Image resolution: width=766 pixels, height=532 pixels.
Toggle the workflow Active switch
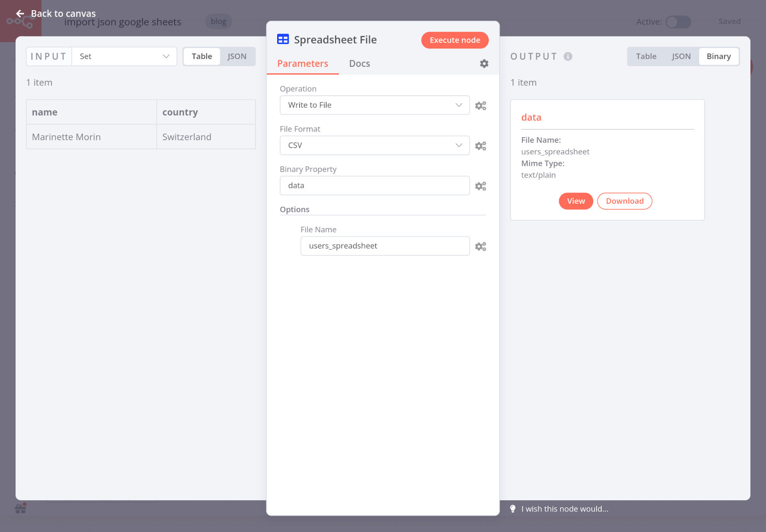(678, 22)
